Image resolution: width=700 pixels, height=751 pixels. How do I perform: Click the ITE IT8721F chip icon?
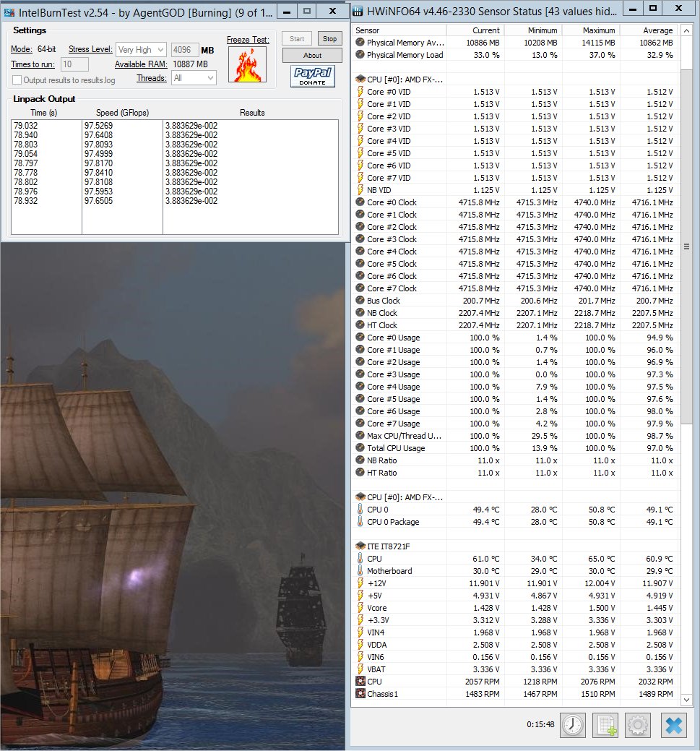point(360,546)
